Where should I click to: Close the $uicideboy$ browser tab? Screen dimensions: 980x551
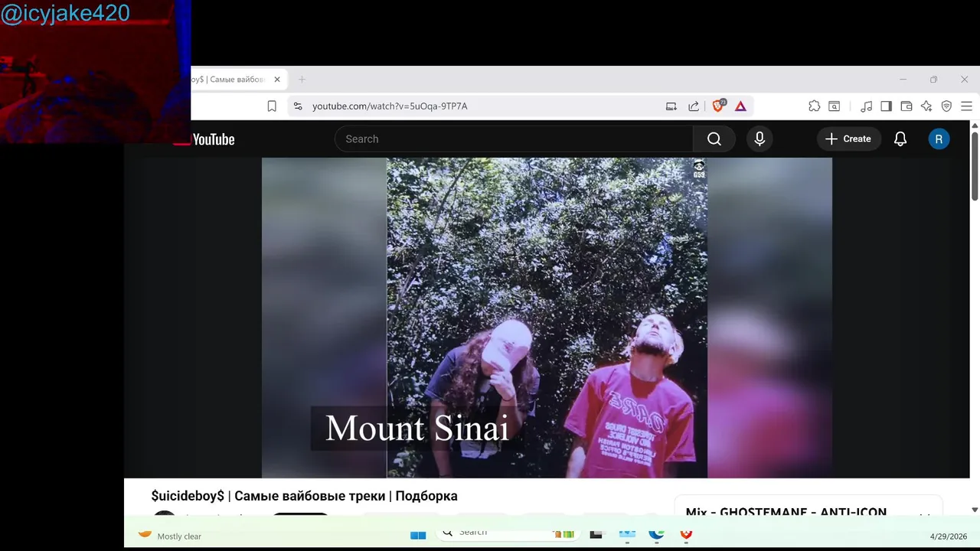coord(277,80)
